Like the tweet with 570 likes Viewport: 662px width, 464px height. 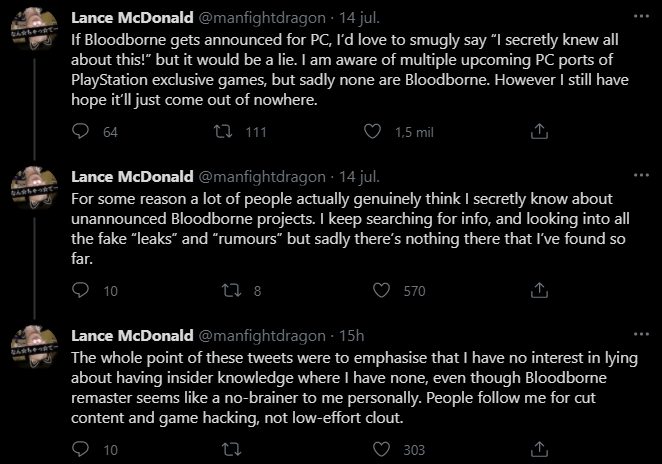point(380,290)
